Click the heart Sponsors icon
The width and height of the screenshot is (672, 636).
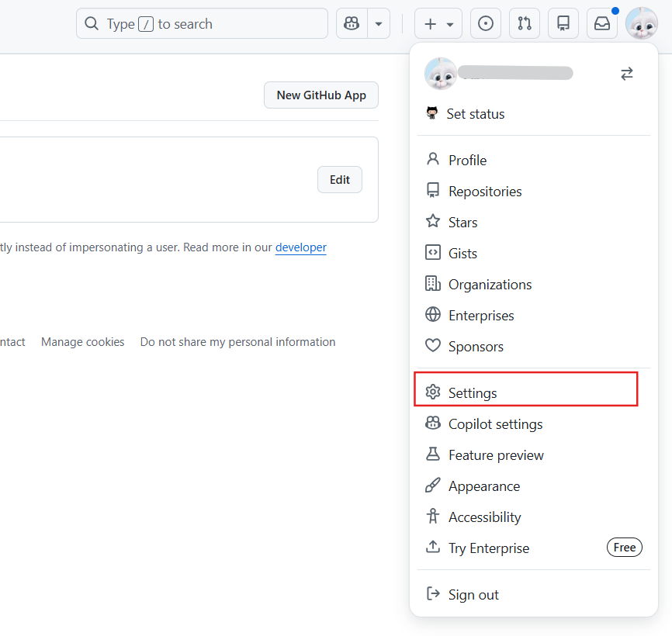coord(433,345)
